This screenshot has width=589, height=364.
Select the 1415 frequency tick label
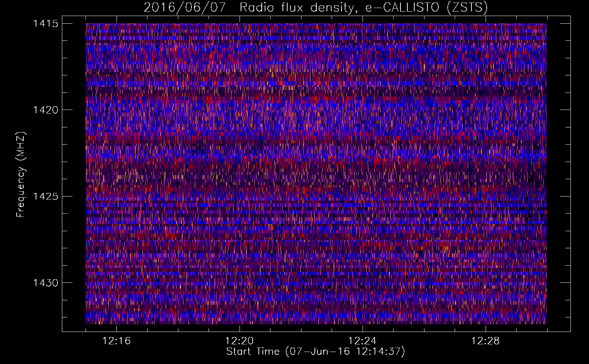click(46, 24)
